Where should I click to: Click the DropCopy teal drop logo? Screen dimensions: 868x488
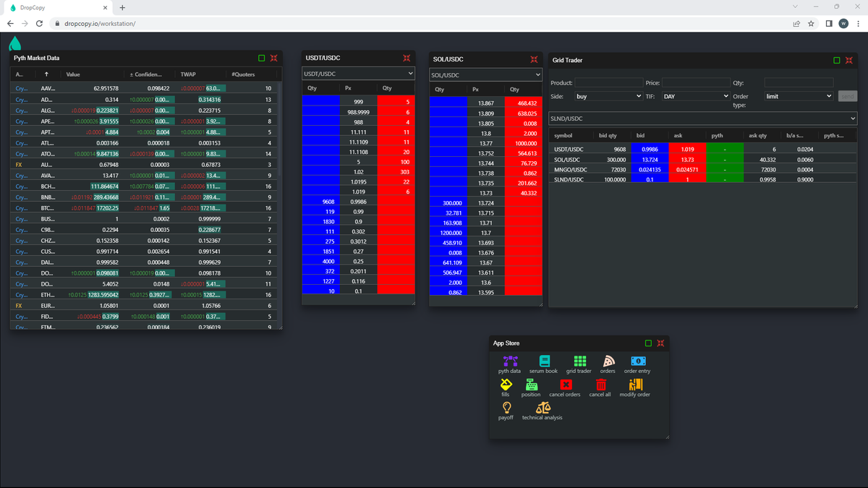coord(14,43)
